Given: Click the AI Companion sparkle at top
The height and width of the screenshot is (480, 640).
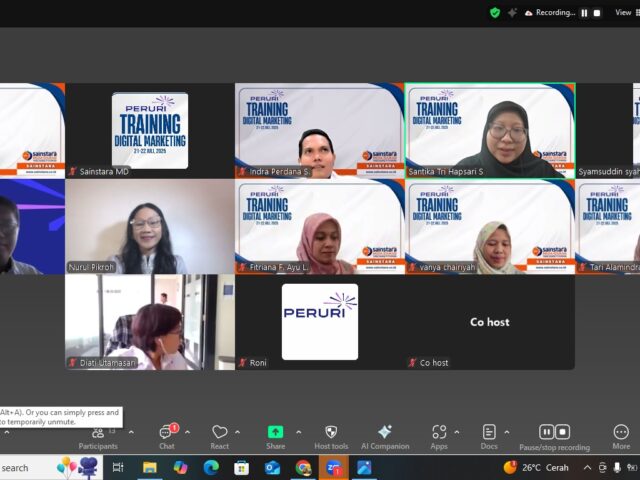Looking at the screenshot, I should (x=512, y=13).
